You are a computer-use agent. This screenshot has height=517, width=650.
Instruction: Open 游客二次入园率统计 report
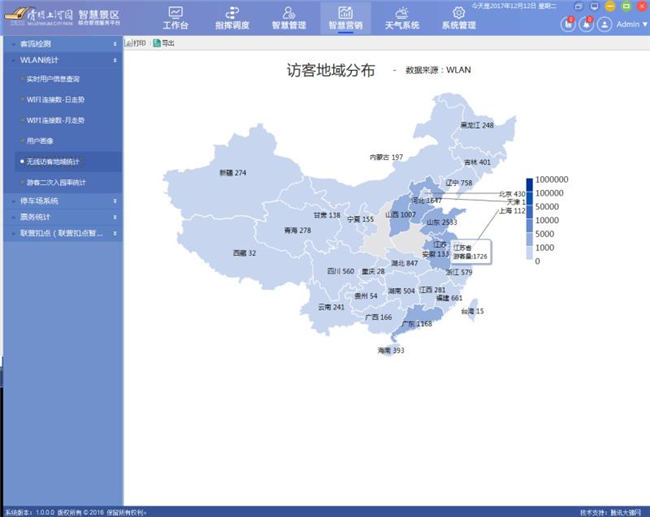point(56,182)
